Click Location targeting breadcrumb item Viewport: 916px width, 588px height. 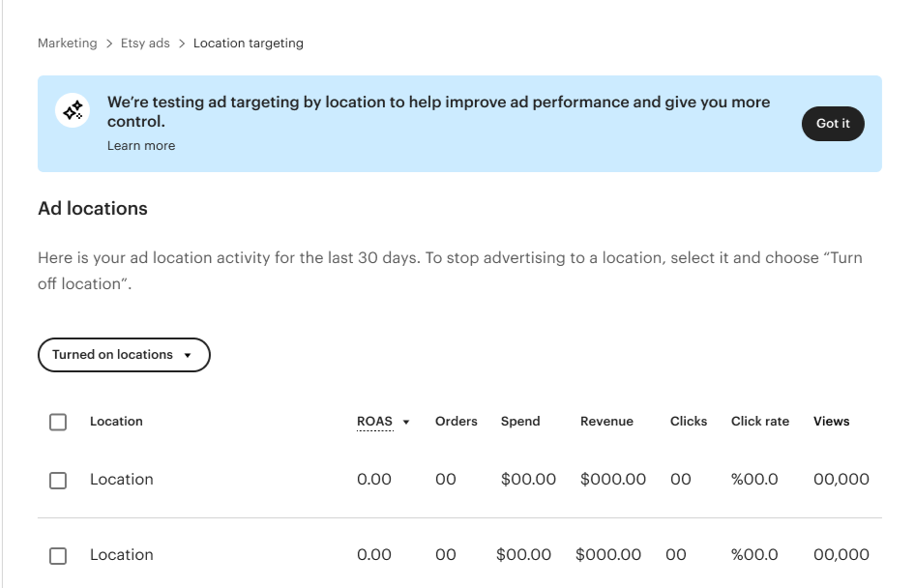click(x=249, y=44)
